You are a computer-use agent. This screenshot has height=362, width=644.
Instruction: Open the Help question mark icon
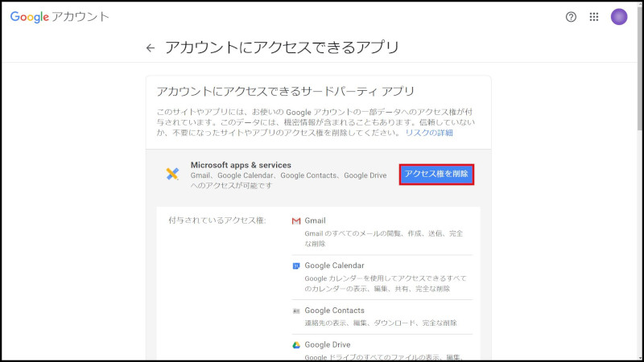pos(571,17)
